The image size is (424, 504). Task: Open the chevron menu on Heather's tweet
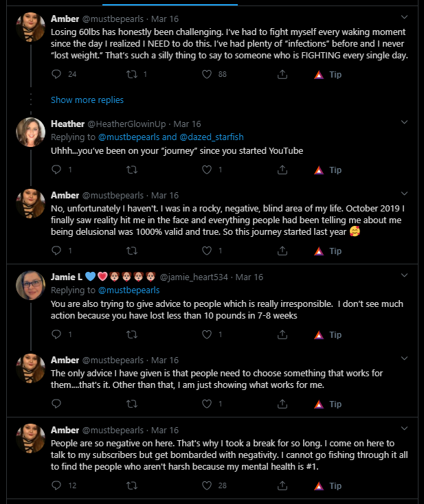click(x=404, y=122)
